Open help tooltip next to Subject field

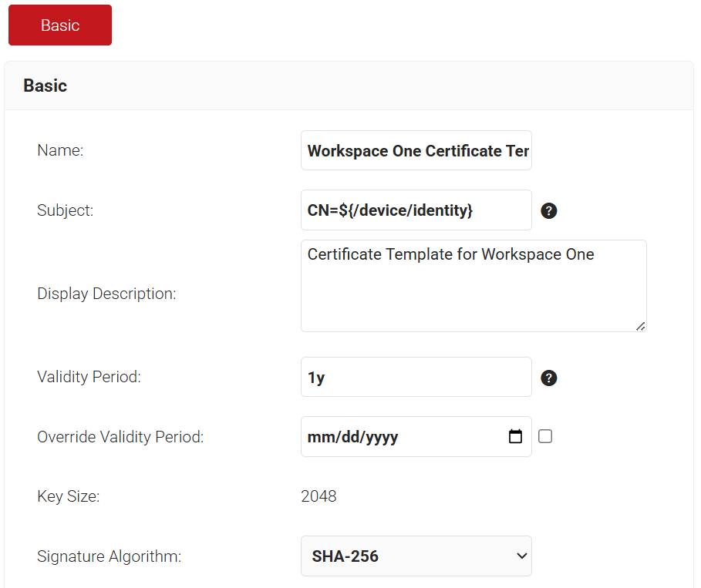pyautogui.click(x=549, y=210)
